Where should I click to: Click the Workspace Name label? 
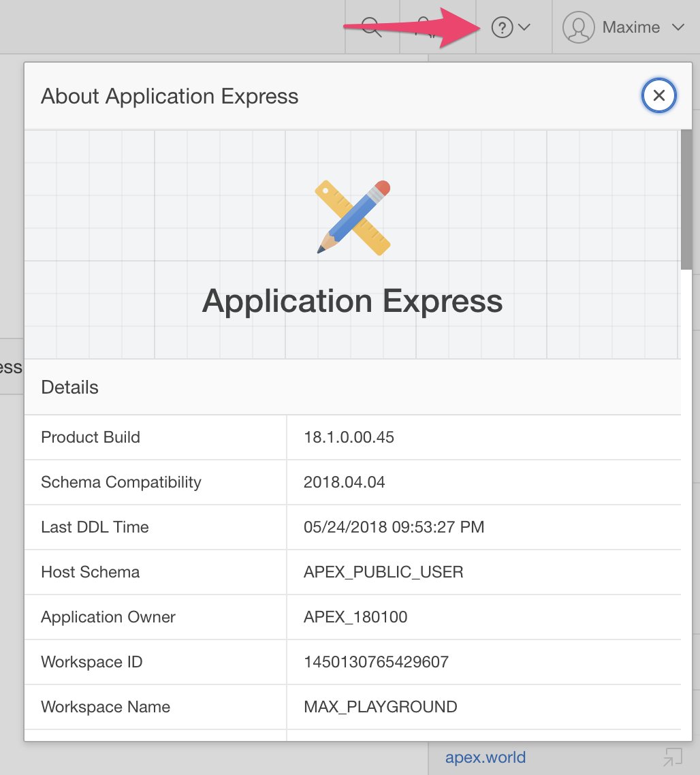point(106,708)
